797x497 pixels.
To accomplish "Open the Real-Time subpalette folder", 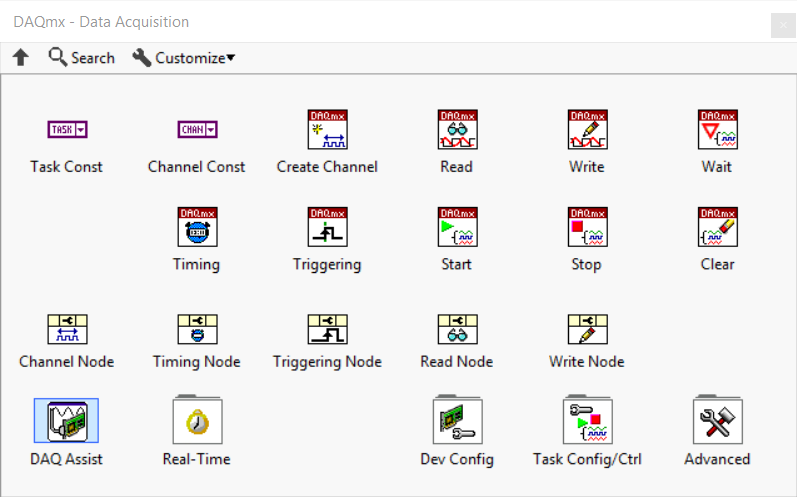I will pos(197,420).
